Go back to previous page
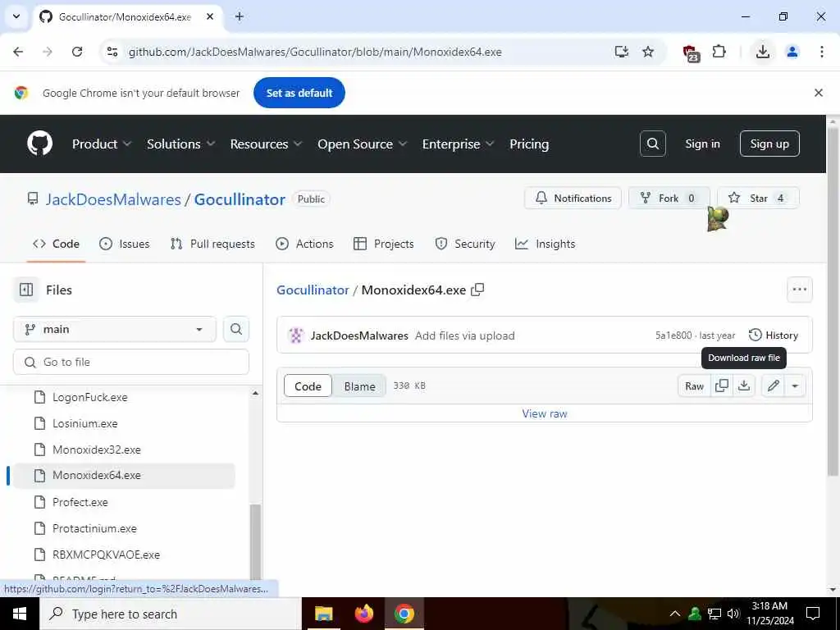Image resolution: width=840 pixels, height=630 pixels. 18,52
